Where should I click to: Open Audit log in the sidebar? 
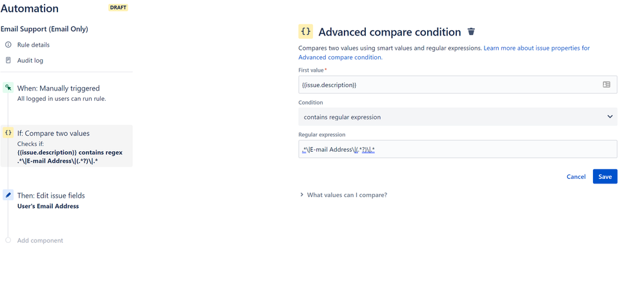[30, 60]
